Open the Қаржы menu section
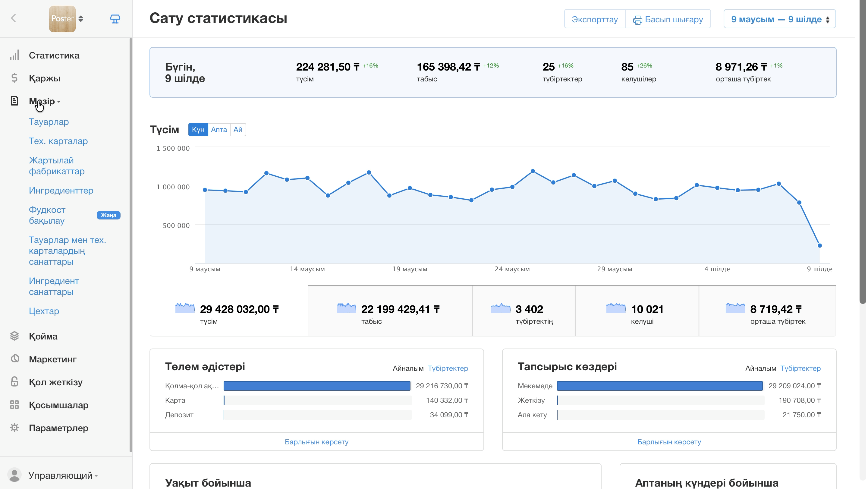868x489 pixels. pyautogui.click(x=45, y=78)
